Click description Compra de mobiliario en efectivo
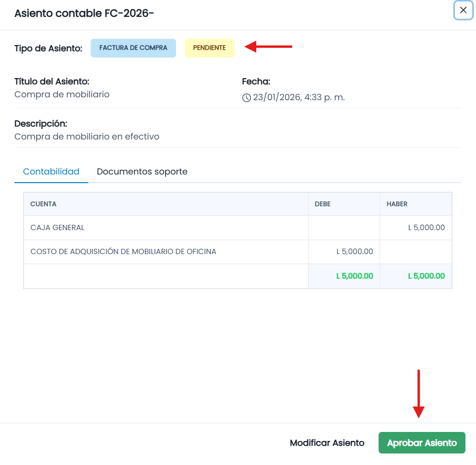Image resolution: width=476 pixels, height=465 pixels. [x=87, y=137]
